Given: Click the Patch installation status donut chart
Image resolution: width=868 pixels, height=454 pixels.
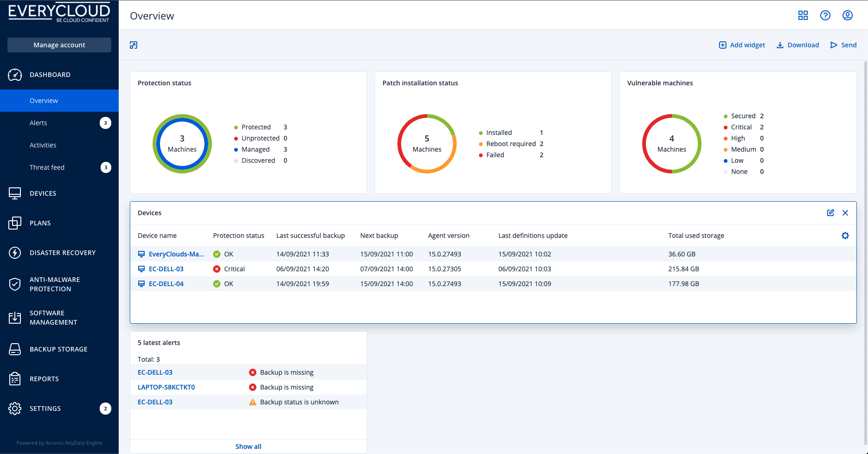Looking at the screenshot, I should pos(427,144).
